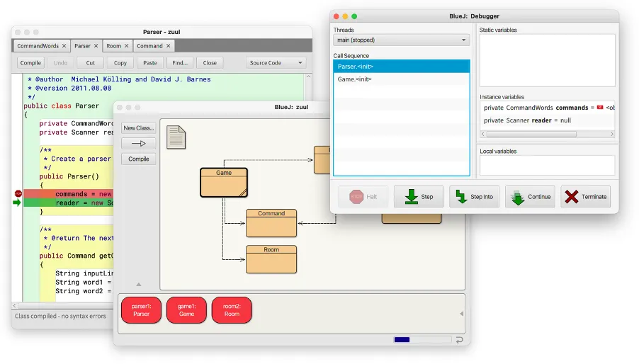Click the breakpoint stop sign in editor margin
The width and height of the screenshot is (639, 364).
click(x=18, y=193)
